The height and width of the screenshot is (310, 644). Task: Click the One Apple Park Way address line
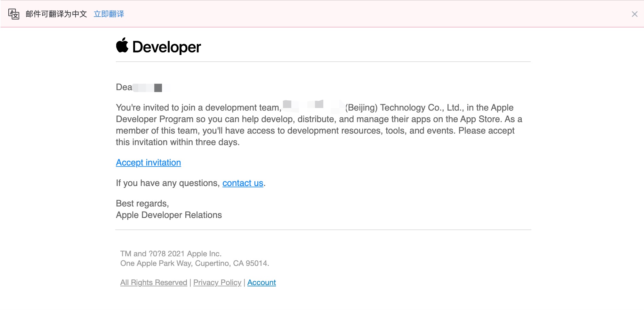click(x=195, y=263)
